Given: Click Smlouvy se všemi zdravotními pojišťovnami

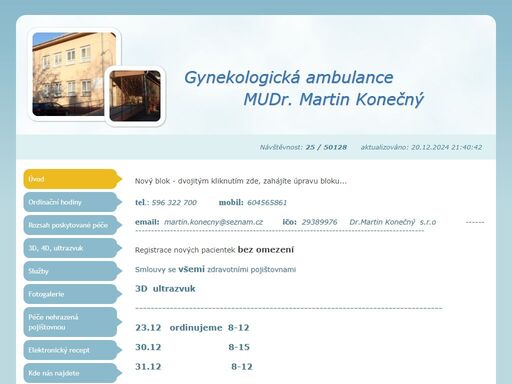Looking at the screenshot, I should pos(215,269).
